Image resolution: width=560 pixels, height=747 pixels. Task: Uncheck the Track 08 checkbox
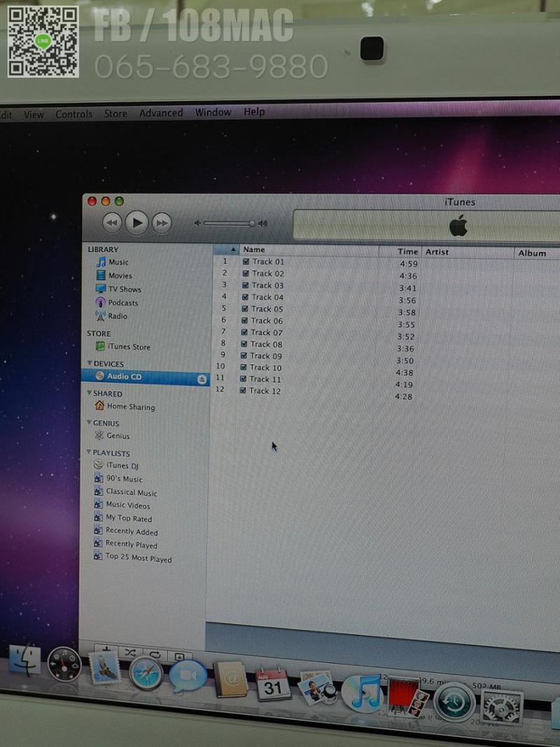[x=244, y=344]
